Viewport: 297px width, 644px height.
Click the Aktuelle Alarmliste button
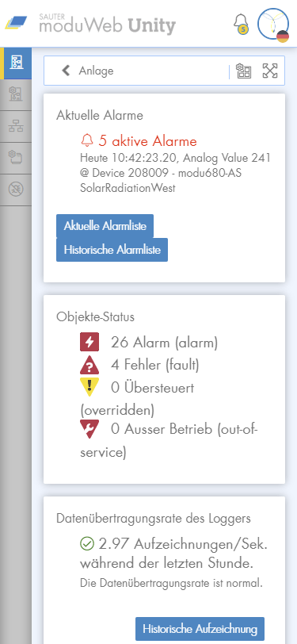[105, 226]
